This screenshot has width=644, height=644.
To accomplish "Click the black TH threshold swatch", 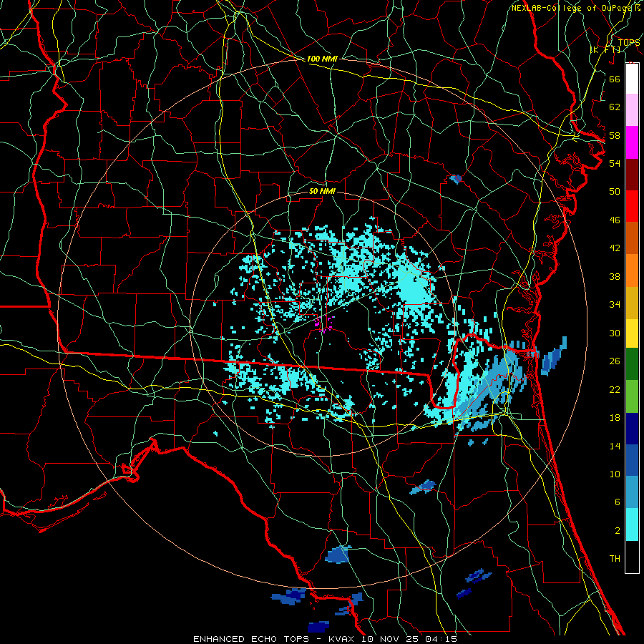I will click(x=632, y=557).
